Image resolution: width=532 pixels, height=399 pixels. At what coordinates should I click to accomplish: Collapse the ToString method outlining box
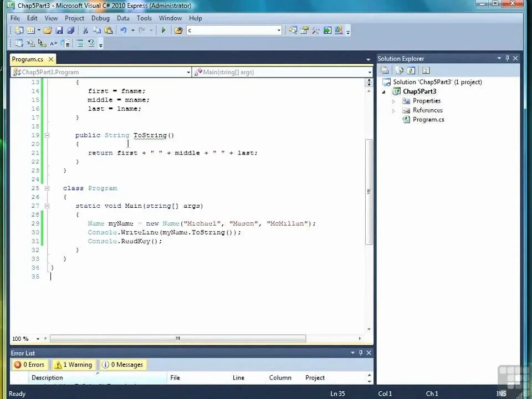[x=47, y=135]
